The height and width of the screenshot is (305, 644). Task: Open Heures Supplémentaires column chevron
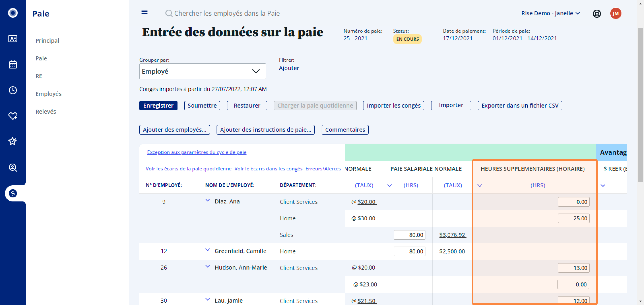coord(480,185)
